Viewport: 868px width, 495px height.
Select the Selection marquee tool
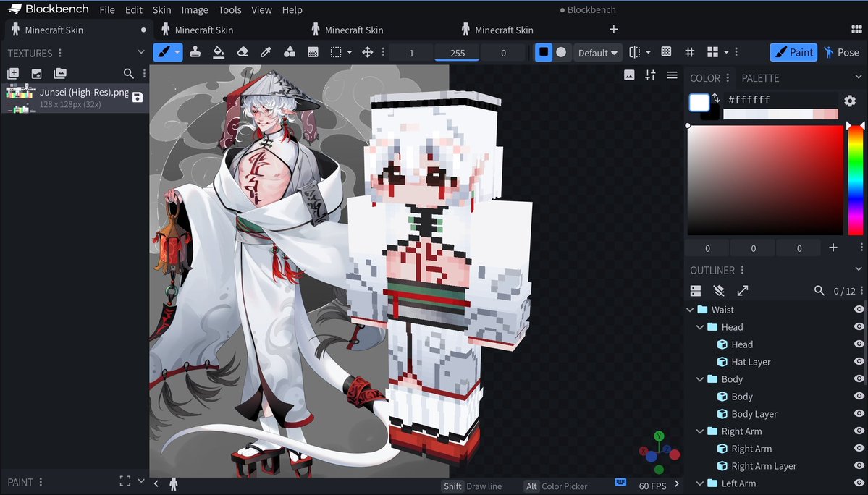pyautogui.click(x=335, y=53)
